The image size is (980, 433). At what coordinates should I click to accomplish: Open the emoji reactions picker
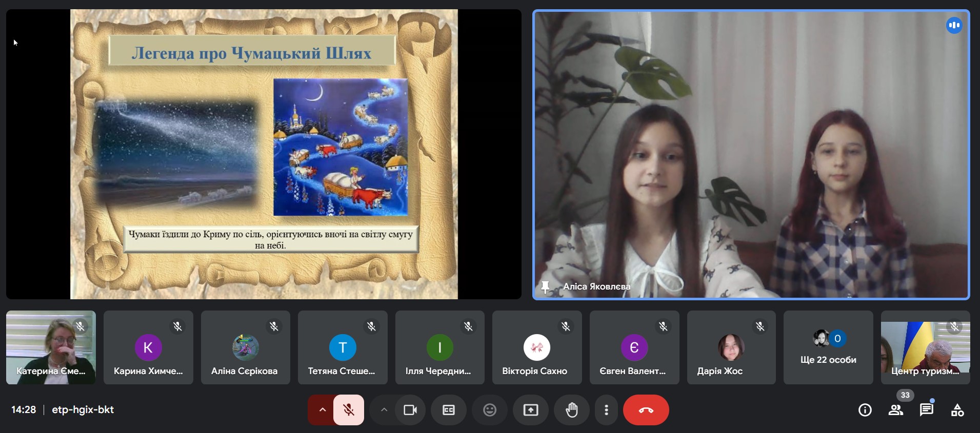(490, 410)
